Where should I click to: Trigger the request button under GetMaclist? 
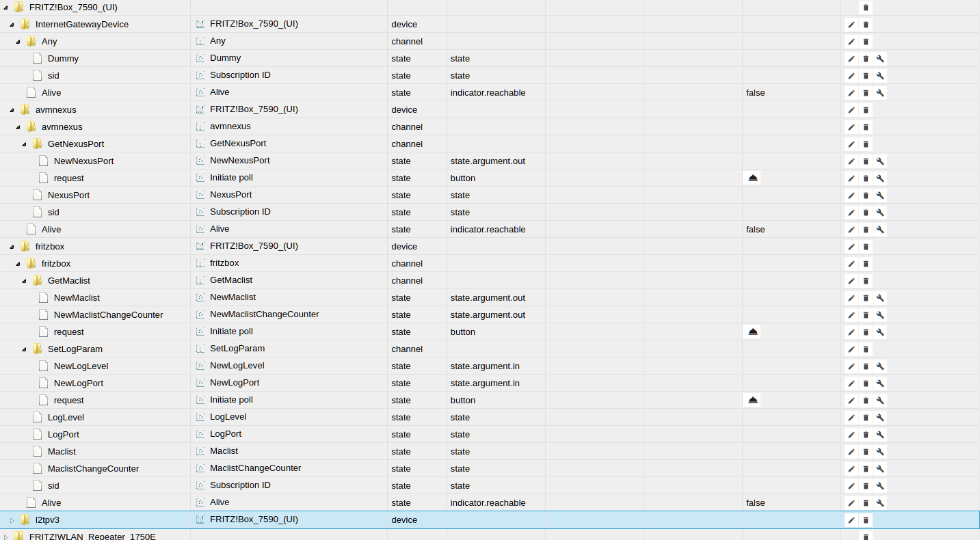752,332
